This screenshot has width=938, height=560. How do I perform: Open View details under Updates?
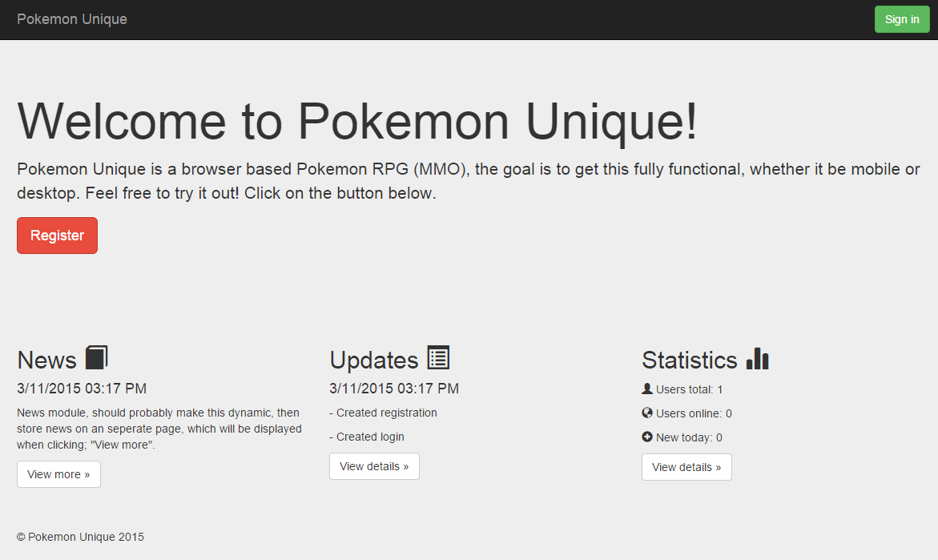[x=374, y=466]
